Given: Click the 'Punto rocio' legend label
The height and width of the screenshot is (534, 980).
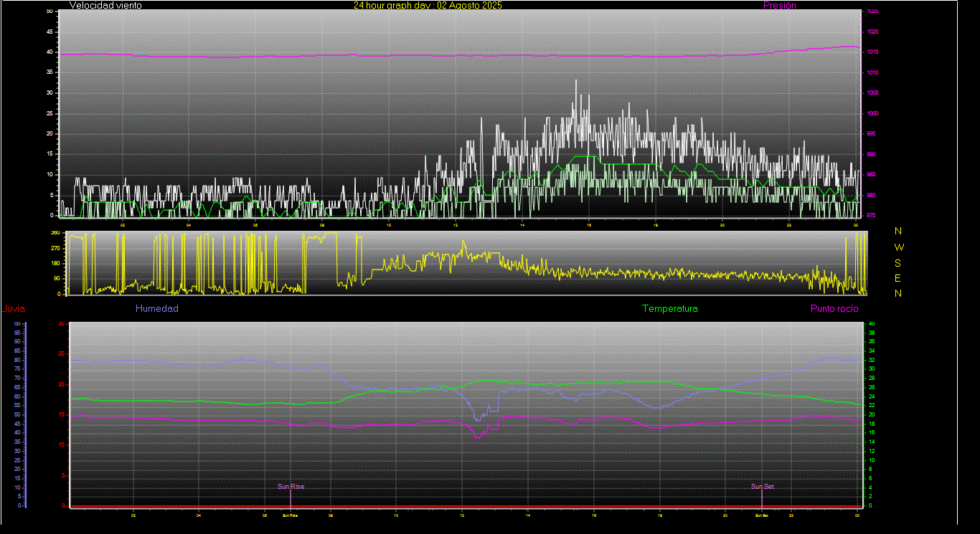Looking at the screenshot, I should (x=834, y=309).
